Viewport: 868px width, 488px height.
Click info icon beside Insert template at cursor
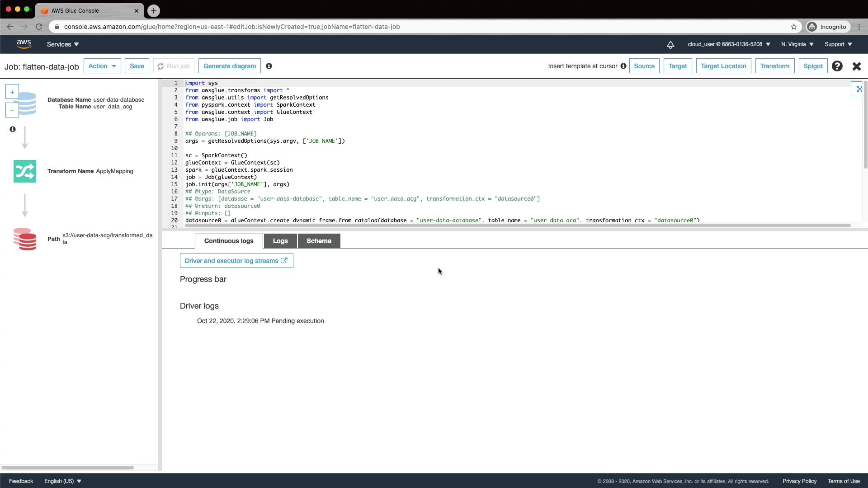coord(623,66)
